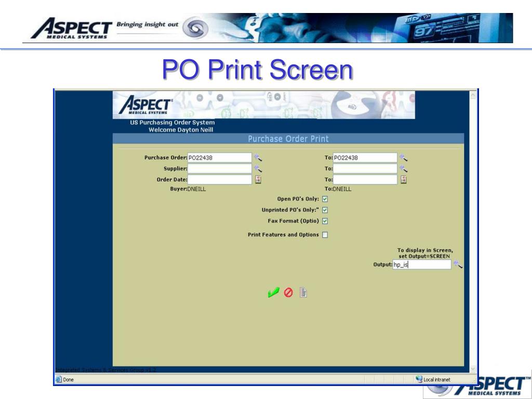Screen dimensions: 532x399
Task: Open lookup next to Output field
Action: [x=458, y=264]
